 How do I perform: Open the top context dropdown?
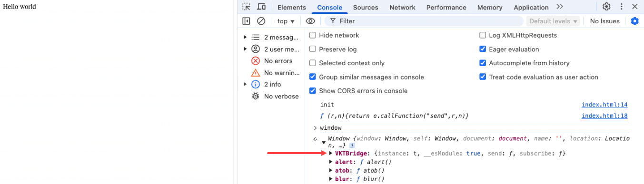[x=286, y=21]
